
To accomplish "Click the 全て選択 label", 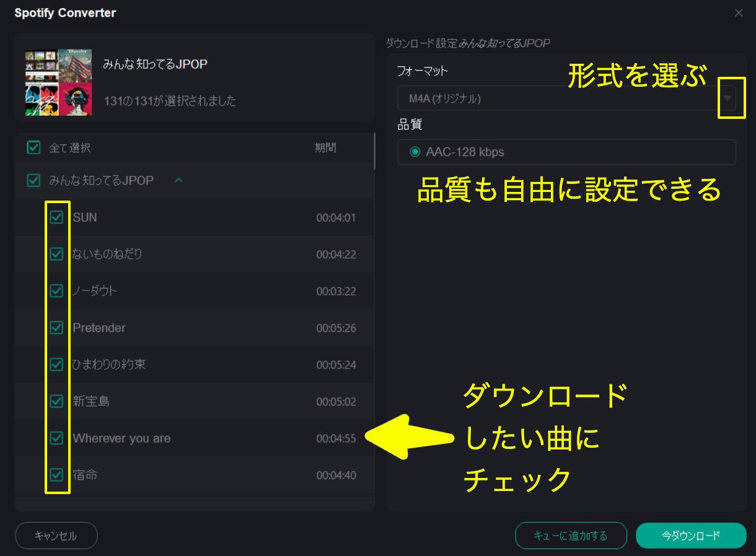I will click(70, 148).
